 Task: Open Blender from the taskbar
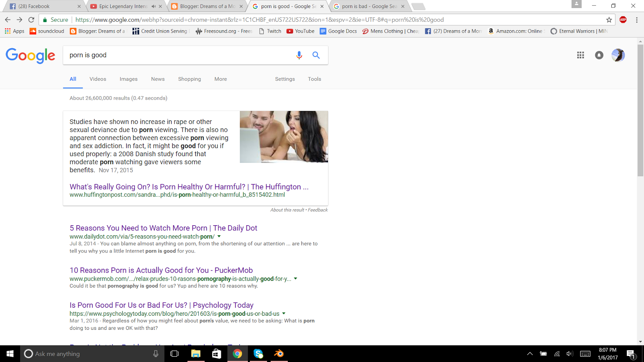pos(279,354)
